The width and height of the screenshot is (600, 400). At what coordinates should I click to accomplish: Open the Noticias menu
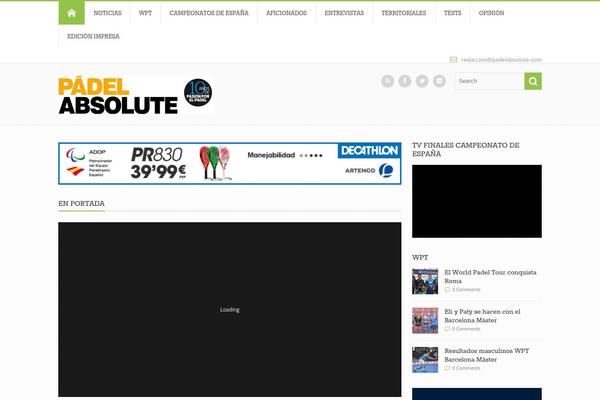tap(108, 13)
